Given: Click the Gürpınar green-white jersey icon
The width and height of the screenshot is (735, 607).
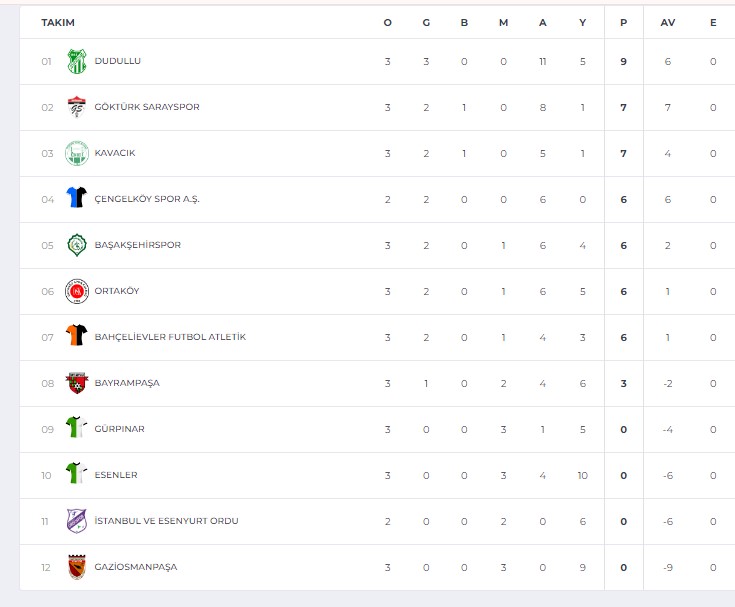Looking at the screenshot, I should (77, 427).
